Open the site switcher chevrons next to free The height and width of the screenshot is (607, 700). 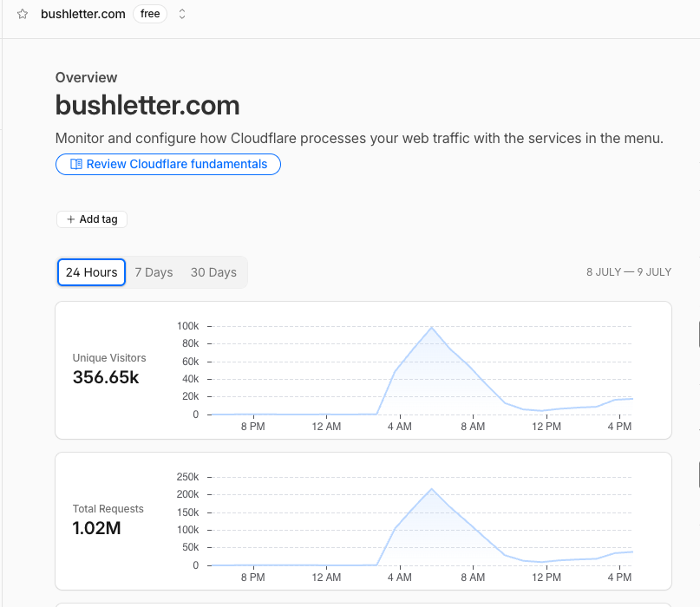pos(181,14)
